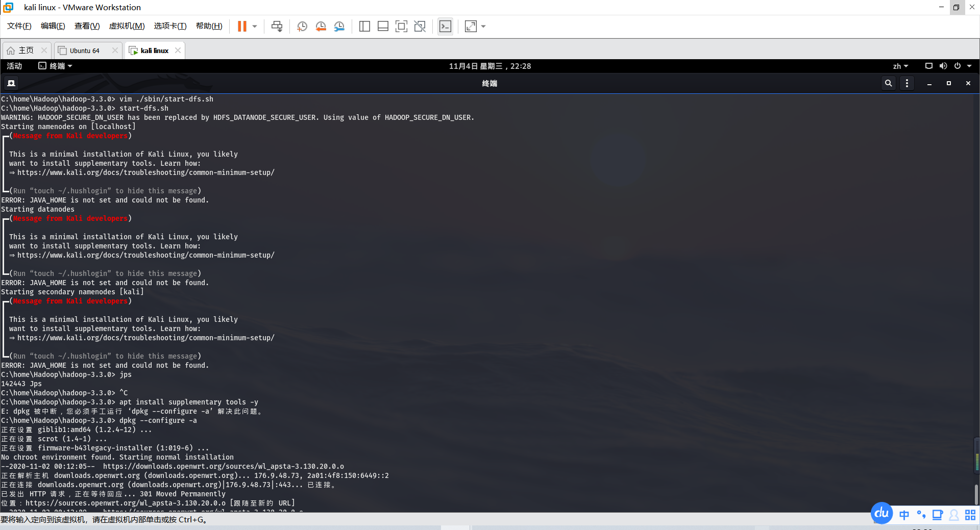The height and width of the screenshot is (530, 980).
Task: Click 活动 in the Kali top bar
Action: pos(14,66)
